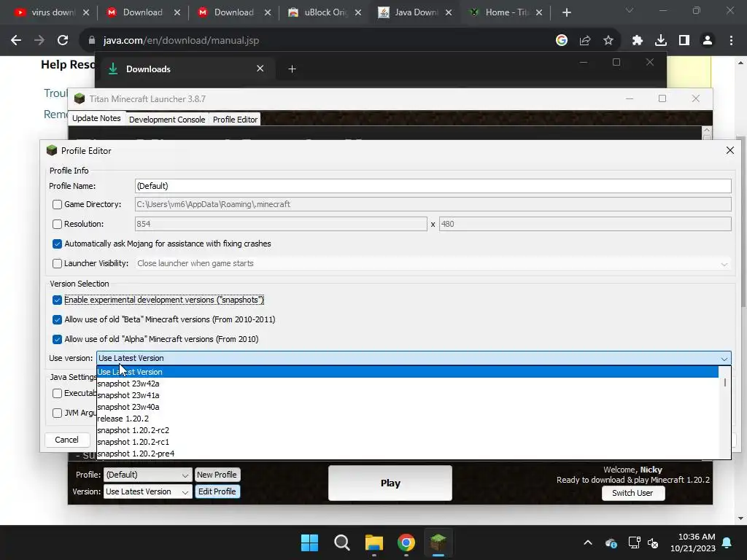Choose snapshot 23w40a
The height and width of the screenshot is (560, 747).
point(407,407)
